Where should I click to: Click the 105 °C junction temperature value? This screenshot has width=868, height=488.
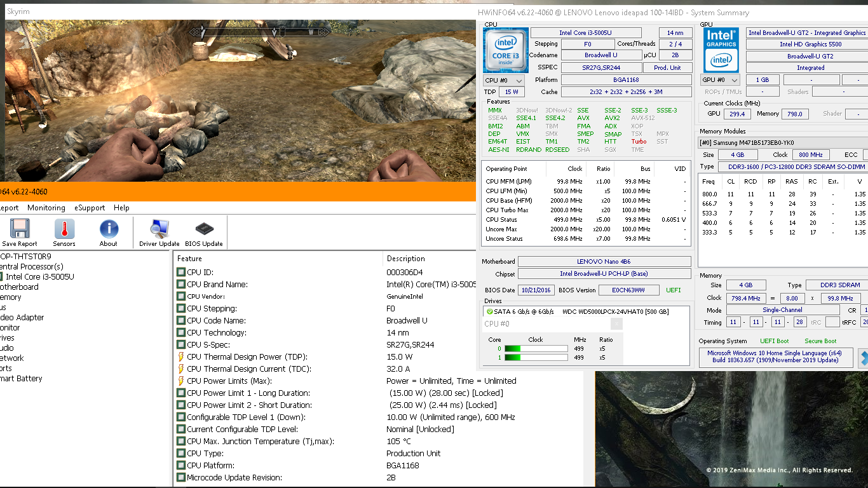pyautogui.click(x=398, y=442)
